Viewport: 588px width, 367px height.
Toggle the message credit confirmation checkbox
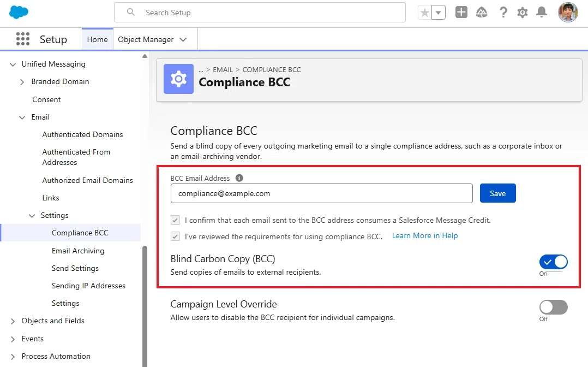175,220
